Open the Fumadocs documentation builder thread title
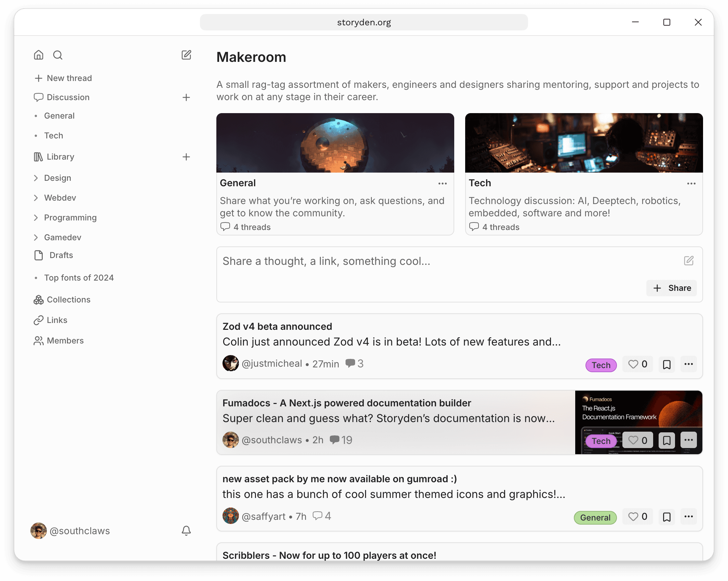Viewport: 728px width, 581px height. point(347,403)
